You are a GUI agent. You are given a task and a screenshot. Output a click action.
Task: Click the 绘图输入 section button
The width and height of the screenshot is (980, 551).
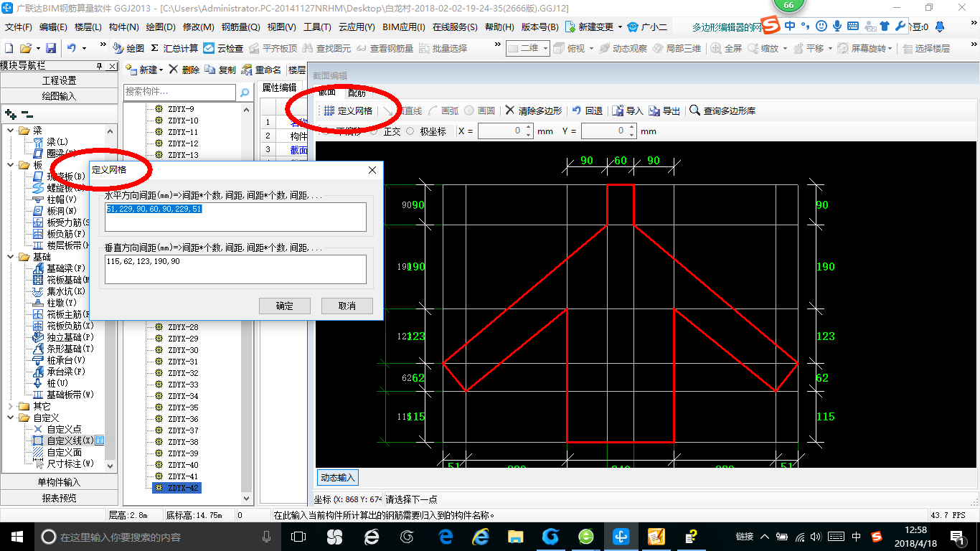tap(59, 95)
